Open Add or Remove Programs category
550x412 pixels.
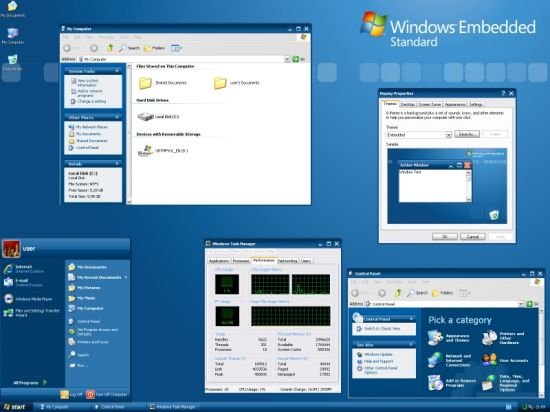click(x=452, y=383)
